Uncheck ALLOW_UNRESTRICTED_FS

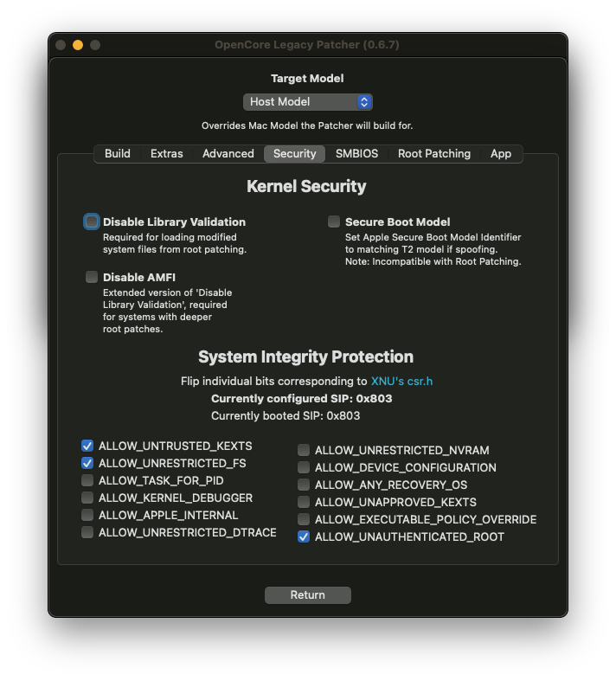[x=87, y=463]
